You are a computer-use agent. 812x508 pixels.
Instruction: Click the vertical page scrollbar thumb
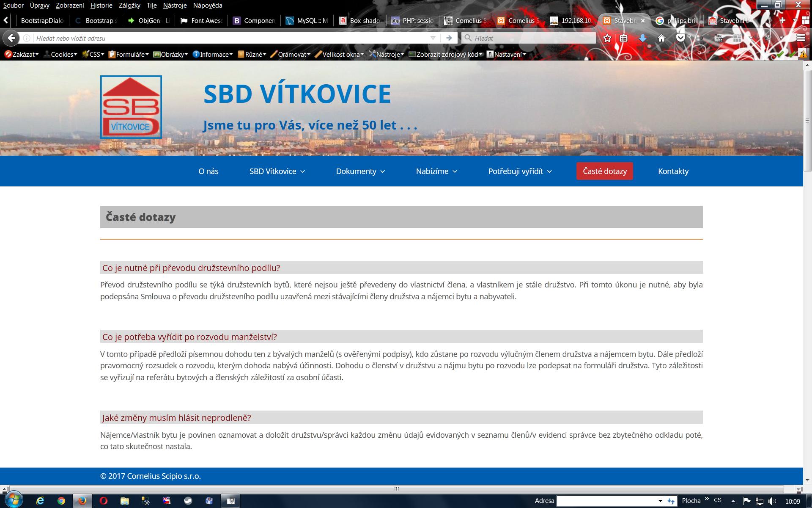807,121
